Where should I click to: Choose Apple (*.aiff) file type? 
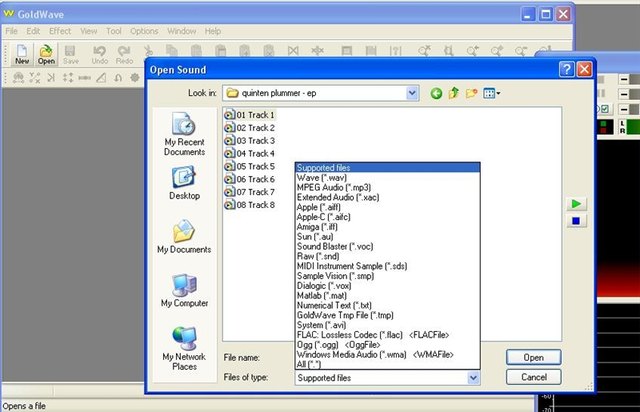click(387, 207)
